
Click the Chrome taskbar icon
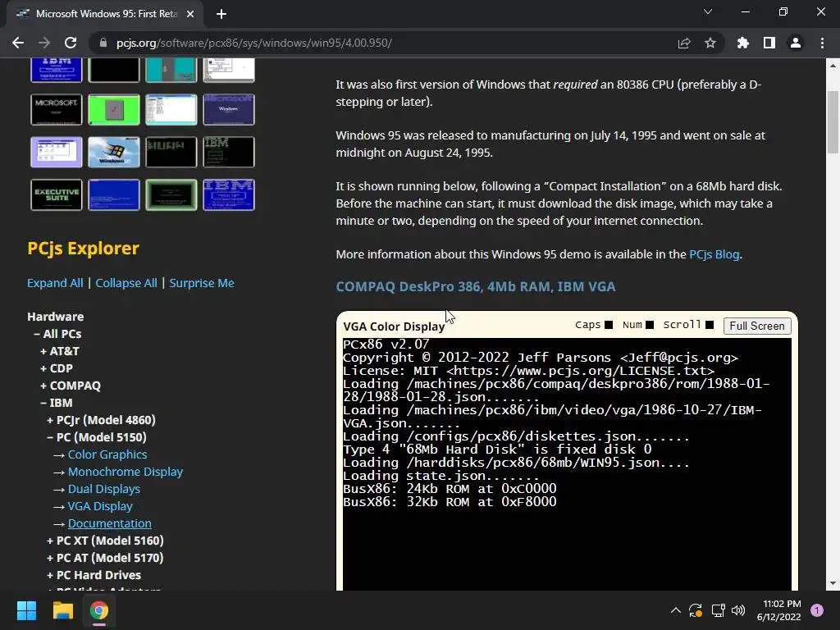(x=99, y=610)
